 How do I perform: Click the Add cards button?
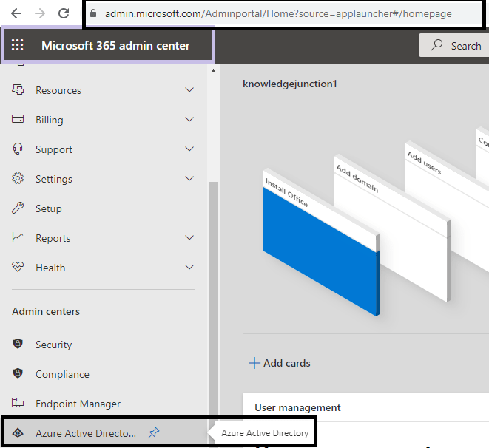[280, 363]
